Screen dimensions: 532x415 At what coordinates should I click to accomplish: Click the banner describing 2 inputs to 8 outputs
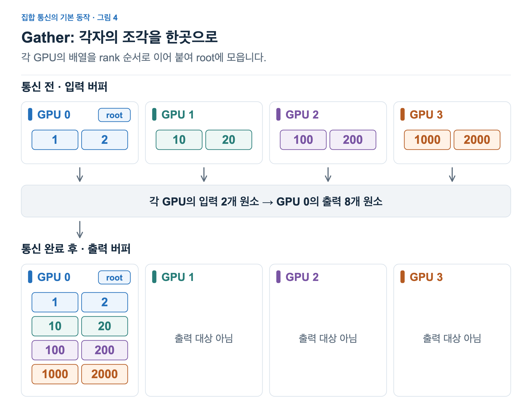click(x=266, y=201)
